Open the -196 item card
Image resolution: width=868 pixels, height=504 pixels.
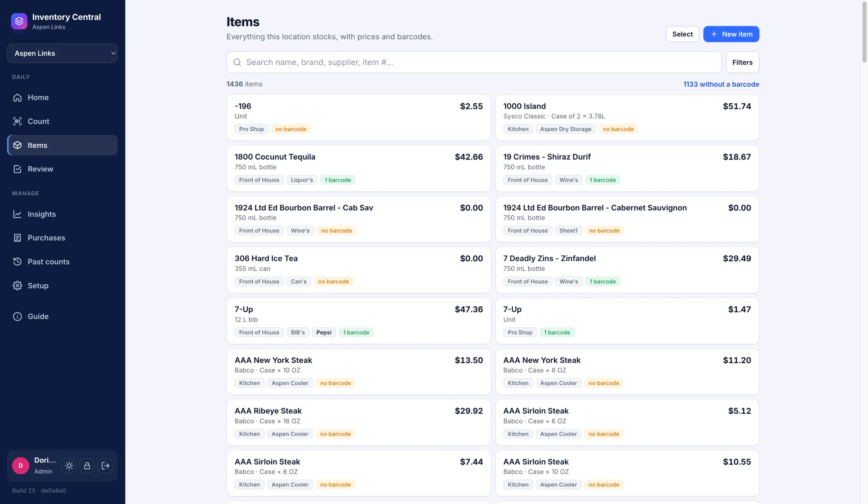(358, 118)
